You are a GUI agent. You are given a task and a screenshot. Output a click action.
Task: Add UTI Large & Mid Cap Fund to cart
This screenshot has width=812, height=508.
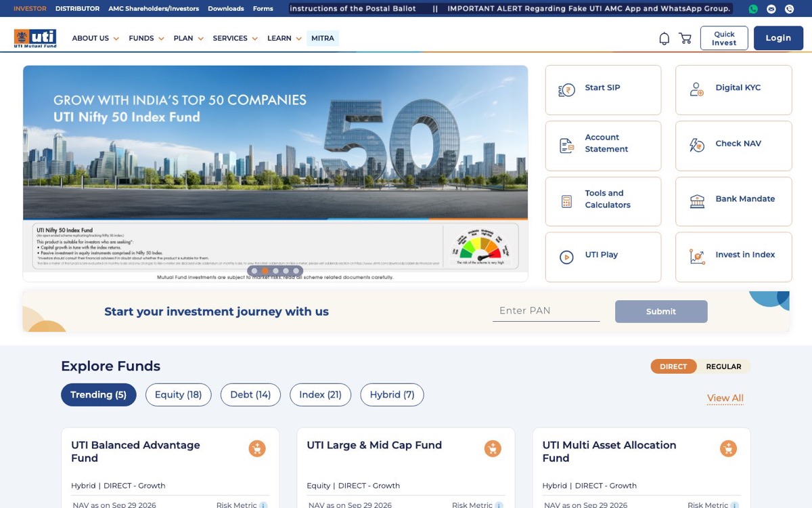click(493, 448)
